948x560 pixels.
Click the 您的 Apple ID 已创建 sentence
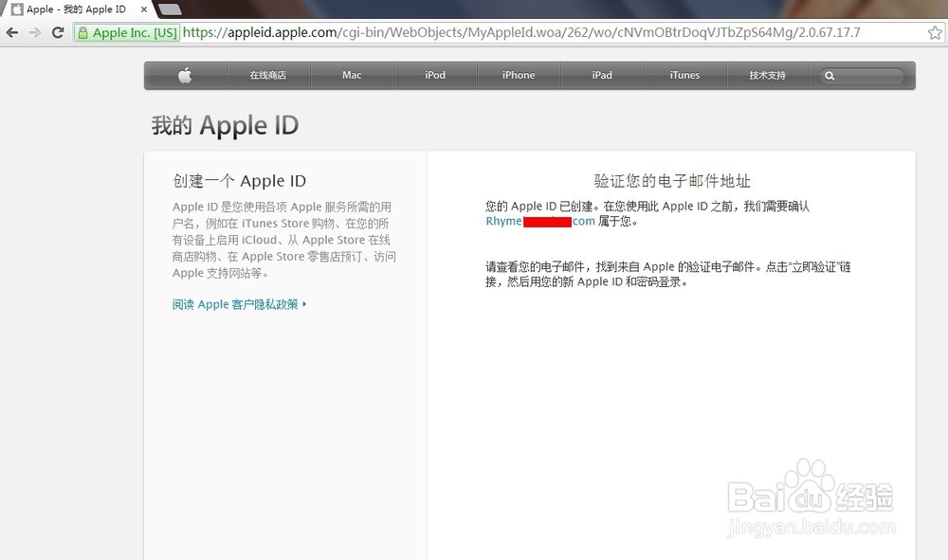click(x=647, y=214)
